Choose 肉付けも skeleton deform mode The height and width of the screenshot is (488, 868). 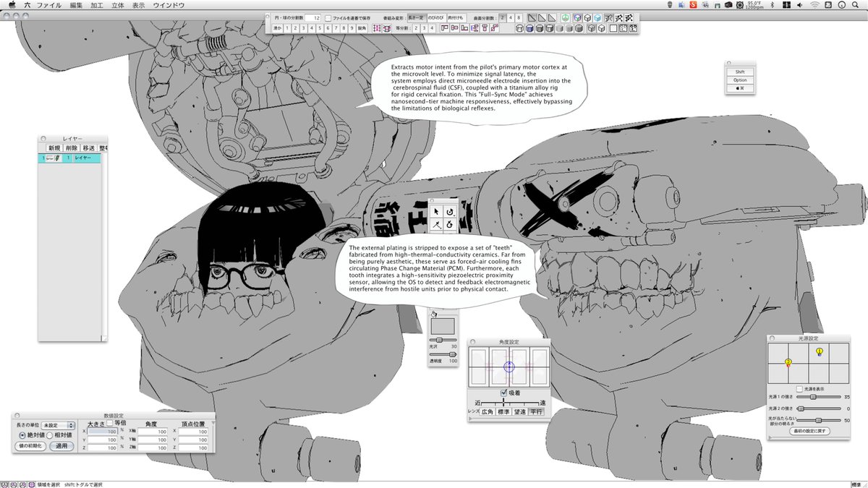click(456, 17)
